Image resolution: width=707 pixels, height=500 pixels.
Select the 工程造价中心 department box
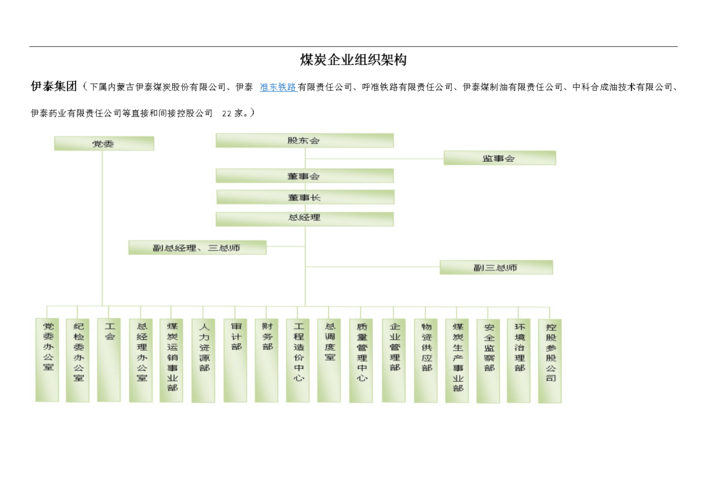(298, 360)
